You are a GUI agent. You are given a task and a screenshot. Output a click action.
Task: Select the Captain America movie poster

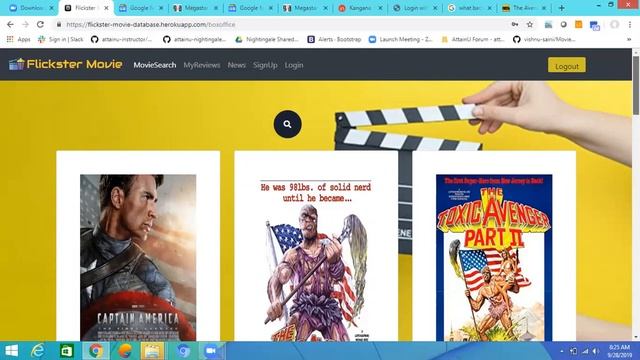[x=138, y=258]
